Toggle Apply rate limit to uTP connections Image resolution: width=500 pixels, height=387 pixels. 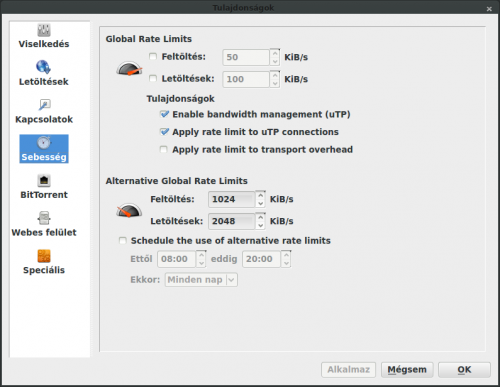click(x=164, y=132)
